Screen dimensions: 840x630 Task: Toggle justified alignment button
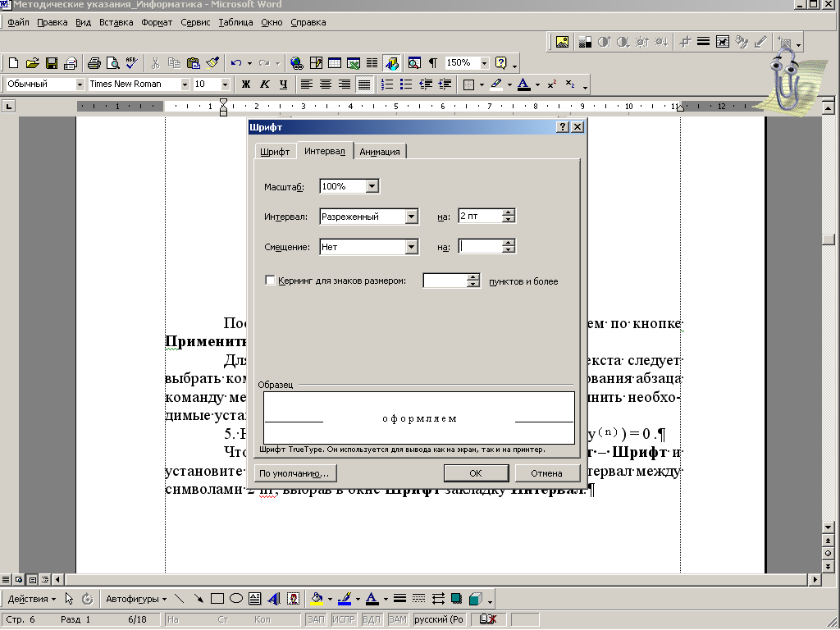pyautogui.click(x=363, y=84)
